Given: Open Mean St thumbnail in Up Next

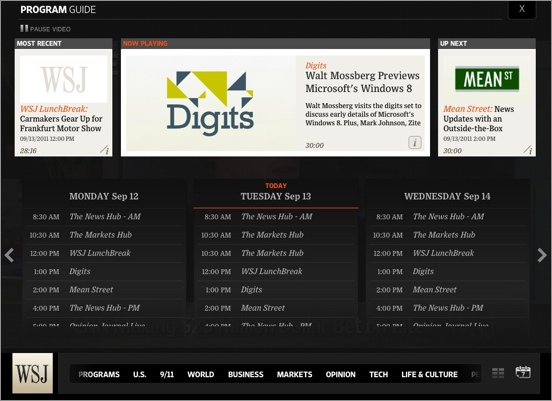Looking at the screenshot, I should click(487, 79).
